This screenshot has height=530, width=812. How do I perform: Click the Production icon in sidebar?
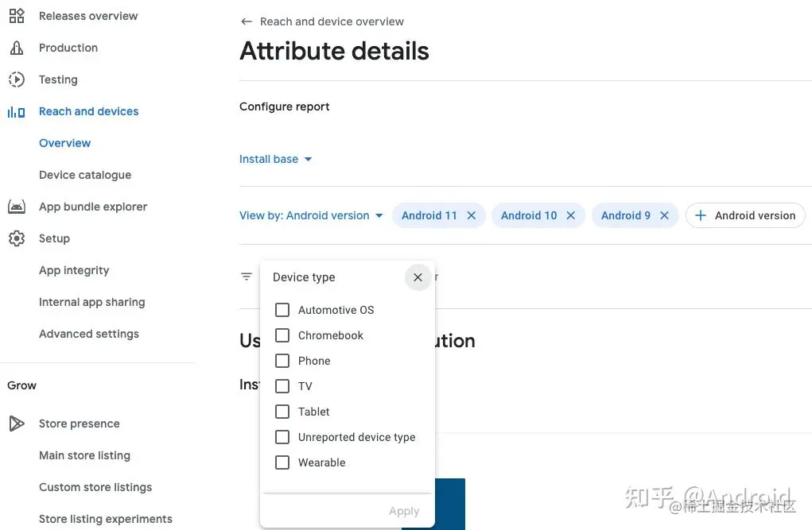point(17,48)
